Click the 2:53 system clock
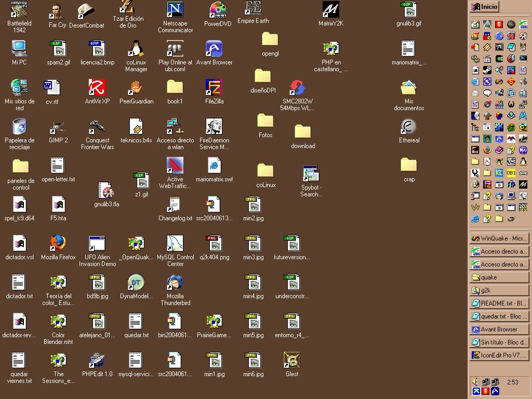This screenshot has height=399, width=532. pyautogui.click(x=512, y=382)
